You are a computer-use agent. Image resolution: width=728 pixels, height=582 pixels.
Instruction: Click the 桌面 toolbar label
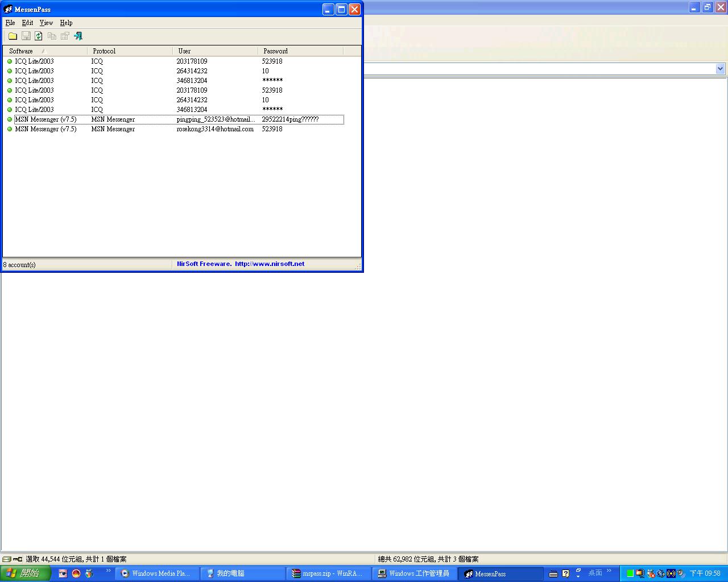[595, 573]
